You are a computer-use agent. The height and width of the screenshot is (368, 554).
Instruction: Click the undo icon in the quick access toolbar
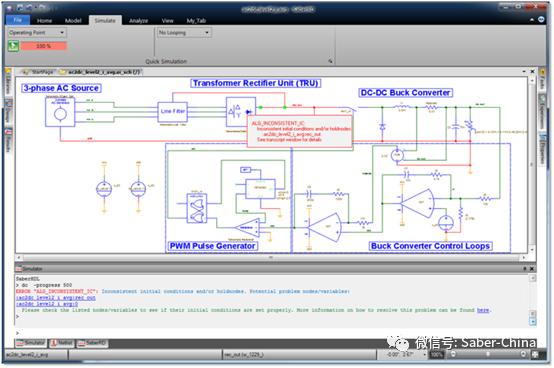(30, 7)
